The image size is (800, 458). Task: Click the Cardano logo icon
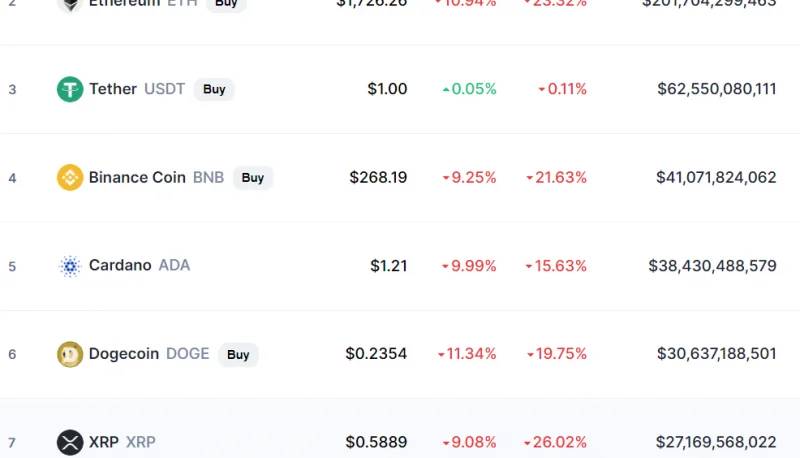70,266
